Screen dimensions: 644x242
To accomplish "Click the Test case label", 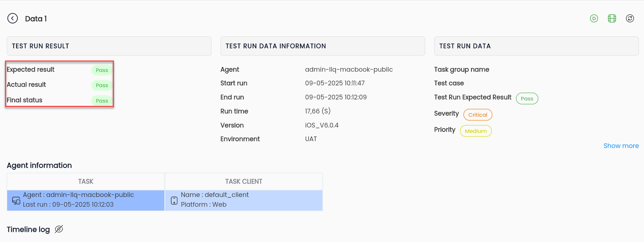I will tap(449, 83).
